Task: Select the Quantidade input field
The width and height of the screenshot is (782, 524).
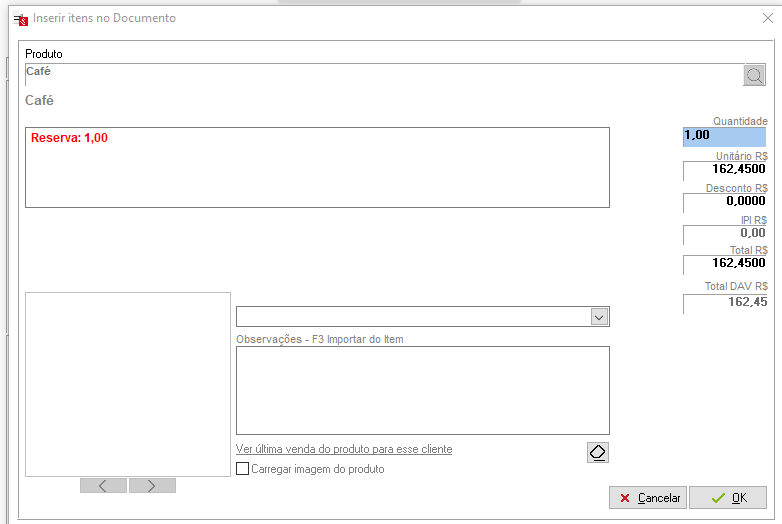Action: [x=725, y=136]
